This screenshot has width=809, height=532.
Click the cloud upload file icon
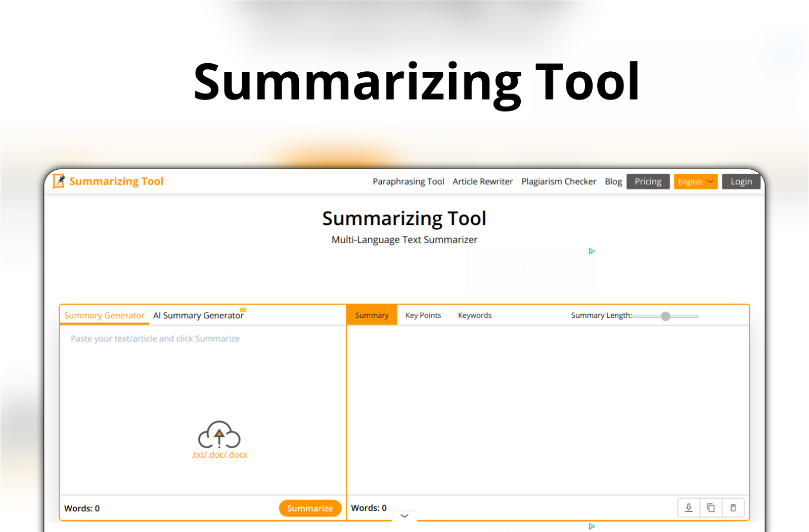tap(219, 434)
